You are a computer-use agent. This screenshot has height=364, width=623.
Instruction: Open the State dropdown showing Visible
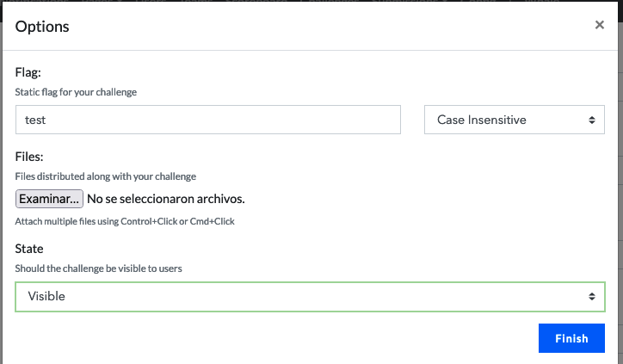point(310,296)
